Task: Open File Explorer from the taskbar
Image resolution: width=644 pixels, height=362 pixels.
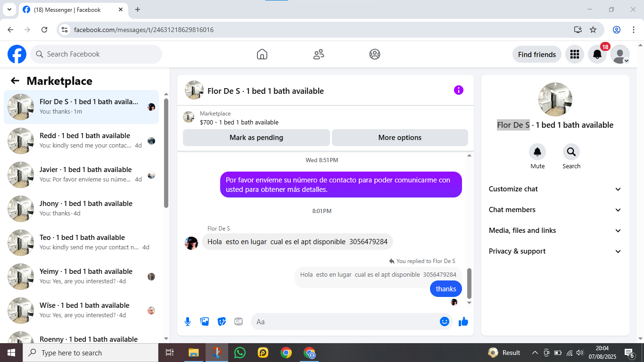Action: pyautogui.click(x=194, y=353)
